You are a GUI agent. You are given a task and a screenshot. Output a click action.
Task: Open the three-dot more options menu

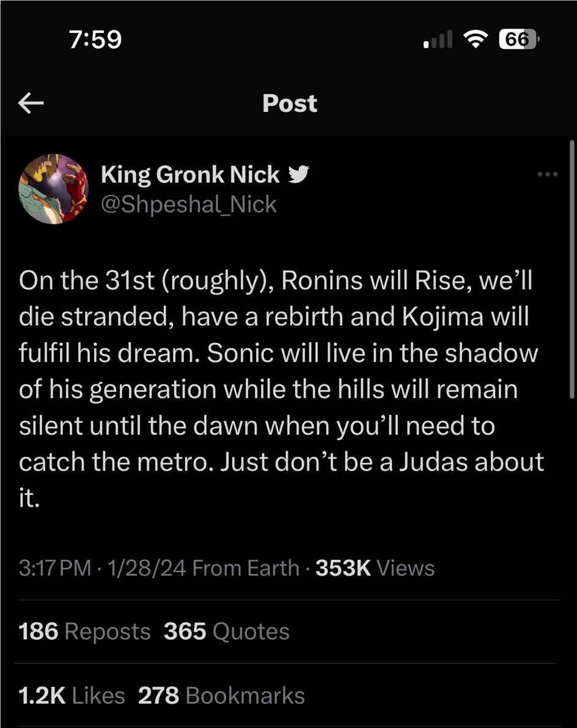[x=547, y=174]
